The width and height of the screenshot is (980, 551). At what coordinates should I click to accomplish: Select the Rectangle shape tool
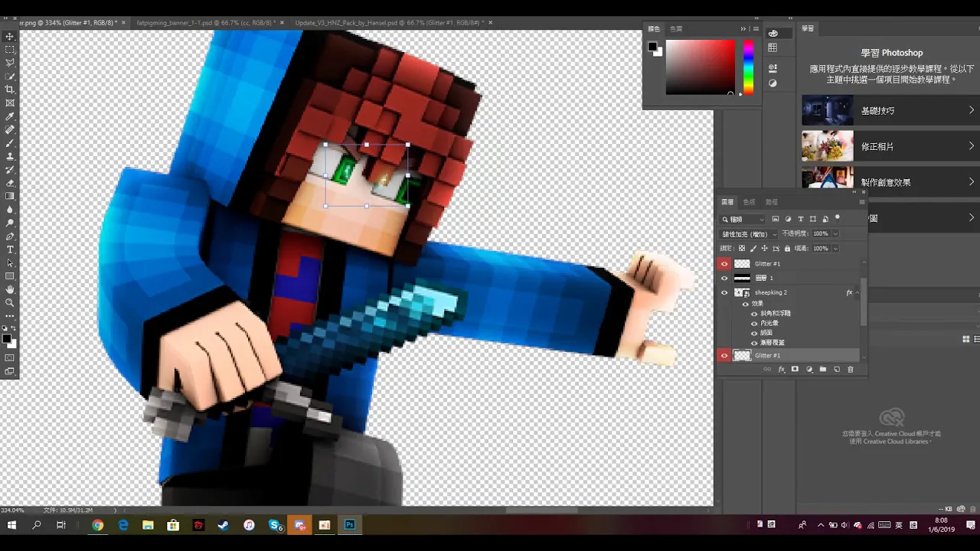[10, 276]
